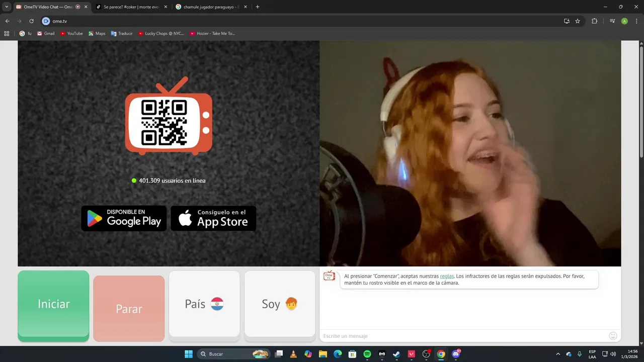Open the Traducir bookmark
Viewport: 644px width, 362px height.
pyautogui.click(x=122, y=34)
